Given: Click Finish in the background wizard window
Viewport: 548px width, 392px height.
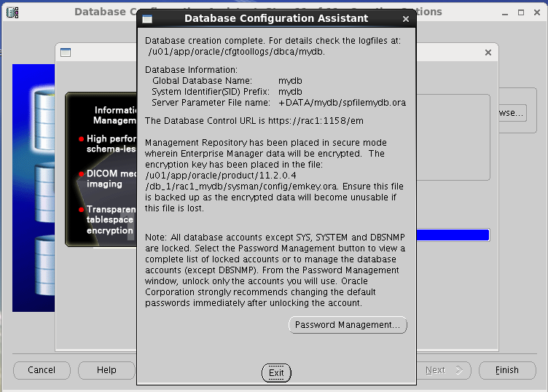Looking at the screenshot, I should pos(507,370).
